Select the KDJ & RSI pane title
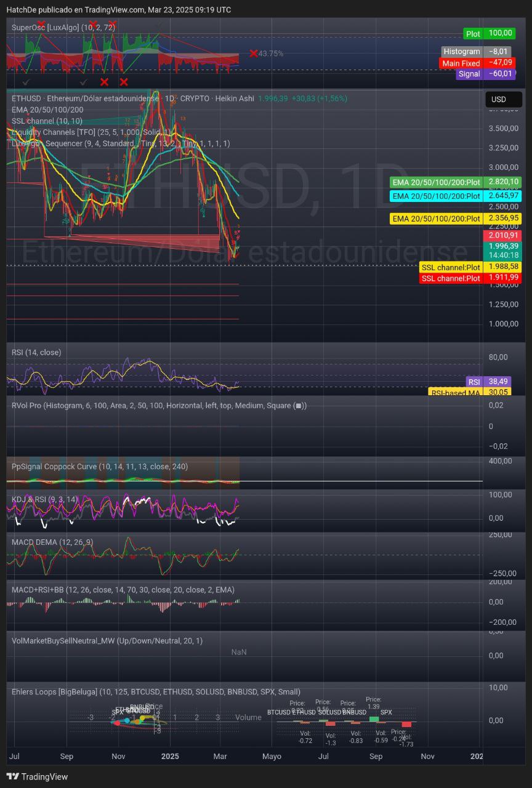532x788 pixels. tap(45, 499)
